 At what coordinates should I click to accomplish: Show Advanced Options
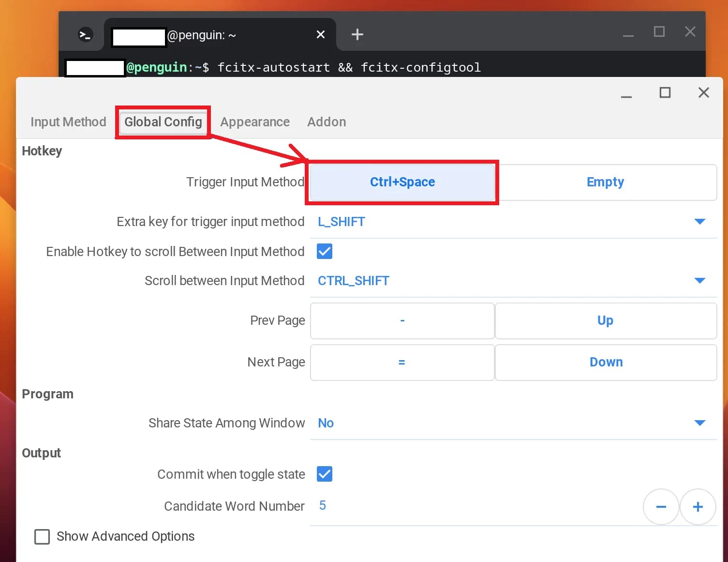pyautogui.click(x=42, y=536)
